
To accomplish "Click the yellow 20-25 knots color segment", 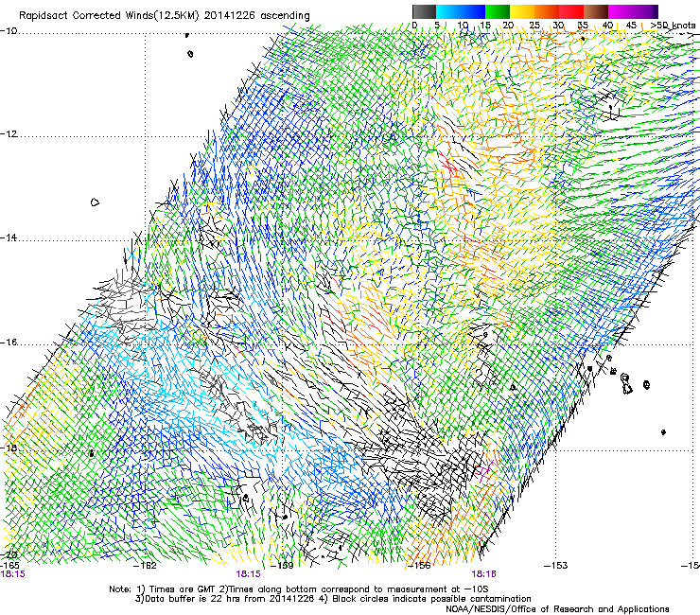I will pos(522,11).
